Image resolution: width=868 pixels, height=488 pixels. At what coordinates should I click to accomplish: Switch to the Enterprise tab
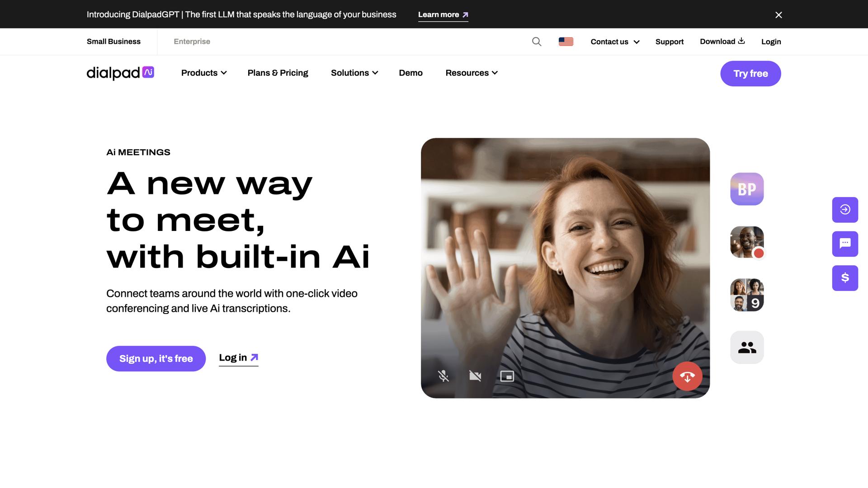click(192, 42)
